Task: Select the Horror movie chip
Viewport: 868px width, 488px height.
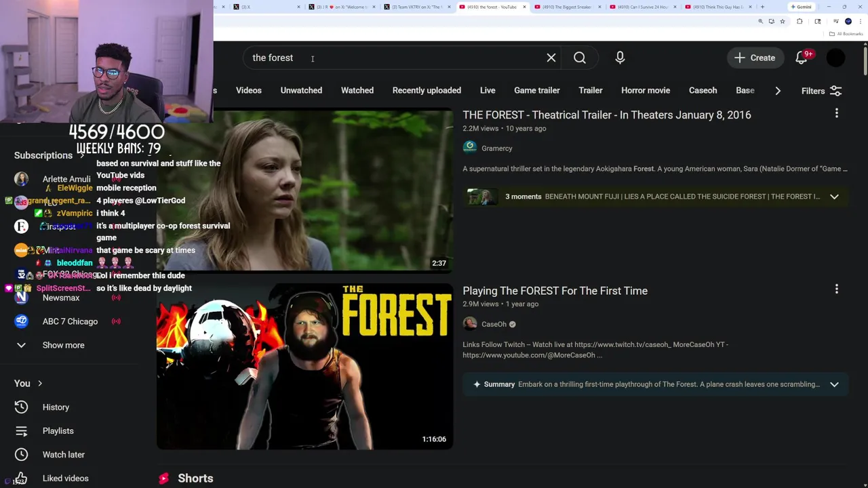Action: pos(646,90)
